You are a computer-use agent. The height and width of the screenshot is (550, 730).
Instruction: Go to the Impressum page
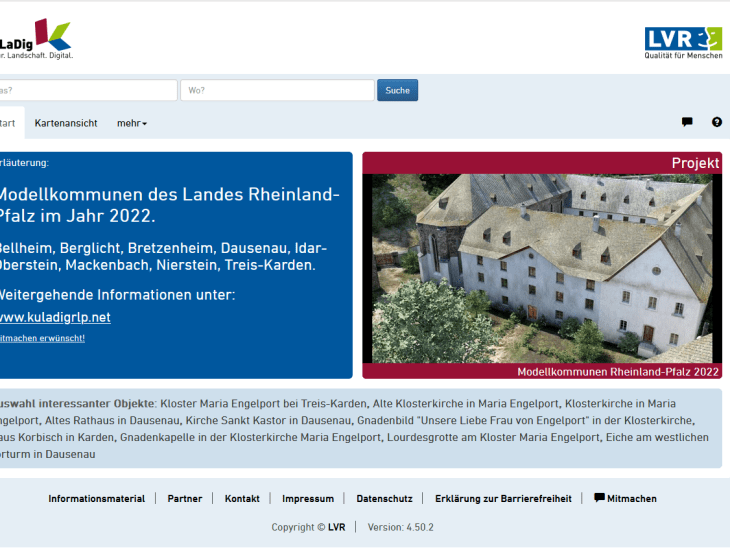point(308,498)
